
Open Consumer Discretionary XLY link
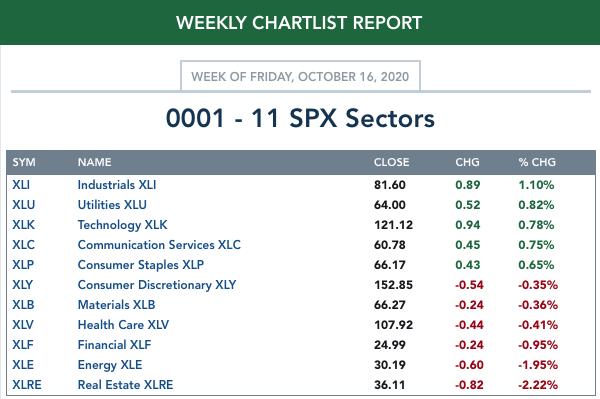click(157, 285)
